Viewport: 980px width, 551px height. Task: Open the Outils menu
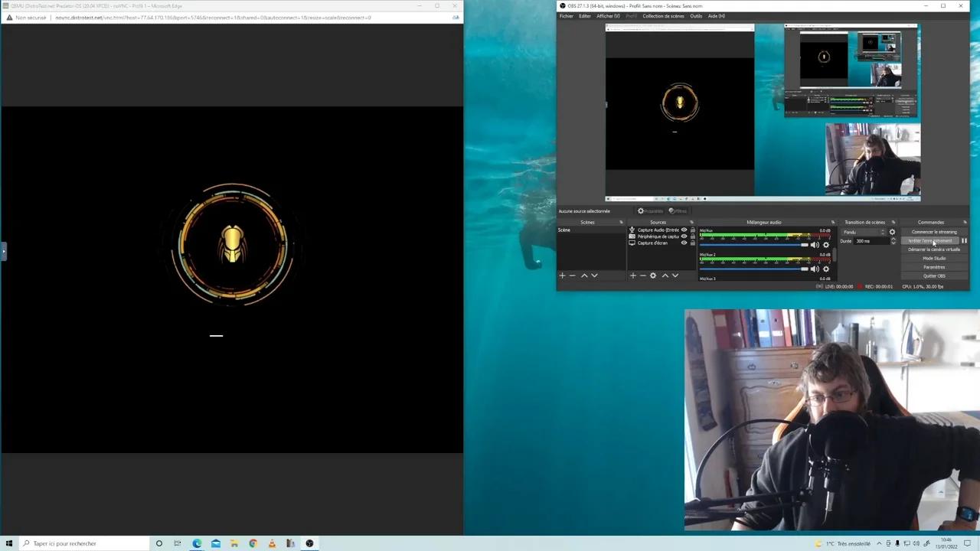point(695,16)
